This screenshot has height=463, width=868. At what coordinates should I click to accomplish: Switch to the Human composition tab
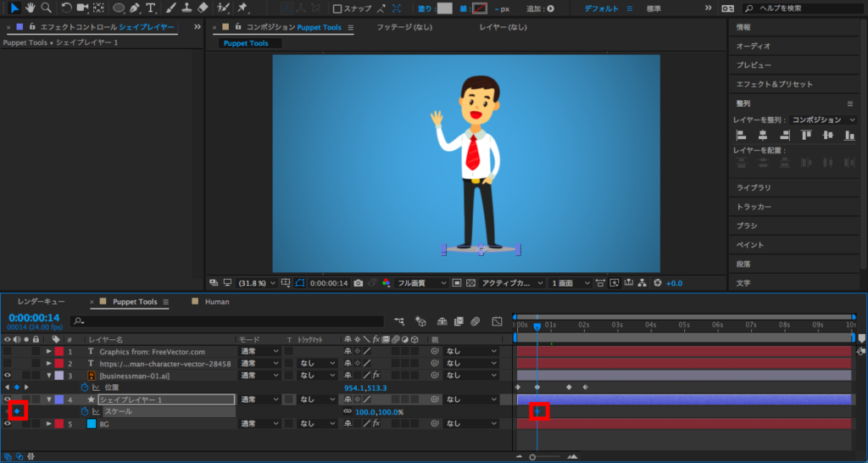pos(216,301)
